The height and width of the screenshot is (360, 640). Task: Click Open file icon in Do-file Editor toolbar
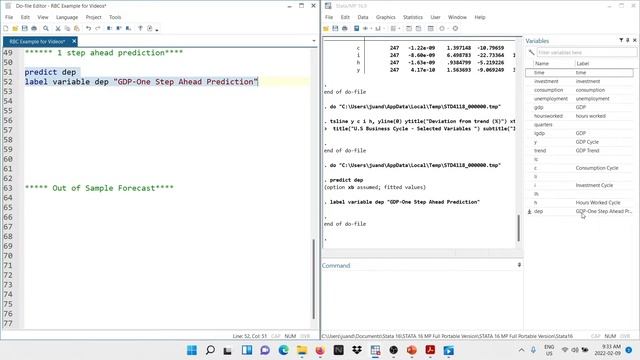tap(15, 29)
